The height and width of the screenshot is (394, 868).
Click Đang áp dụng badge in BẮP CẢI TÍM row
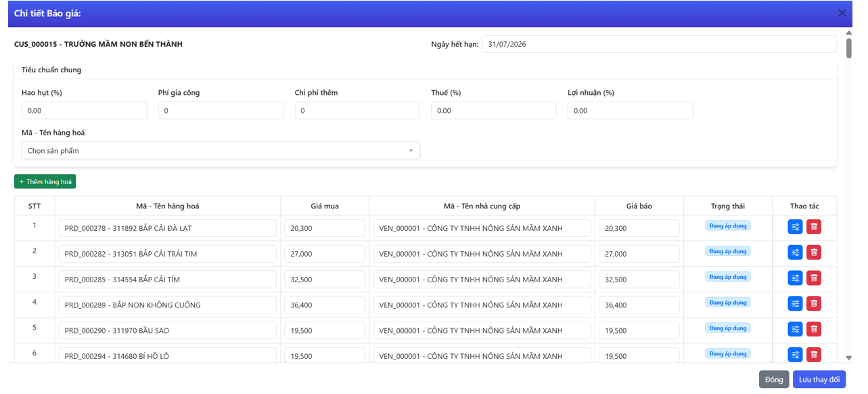tap(728, 277)
